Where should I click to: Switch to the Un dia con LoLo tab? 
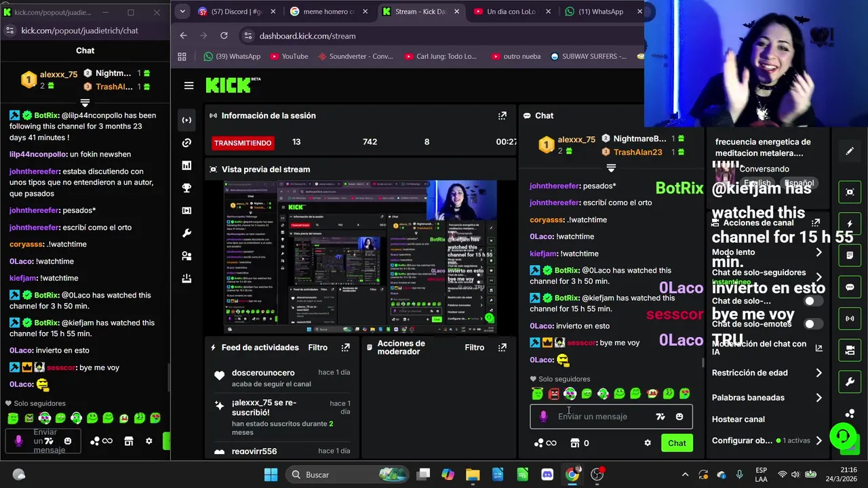[x=511, y=12]
